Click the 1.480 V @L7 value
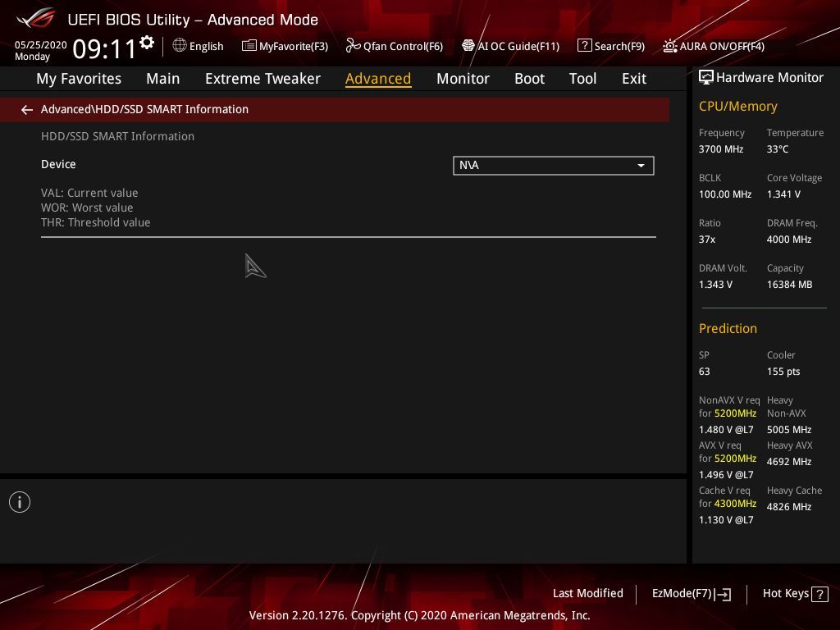The image size is (840, 630). 726,430
